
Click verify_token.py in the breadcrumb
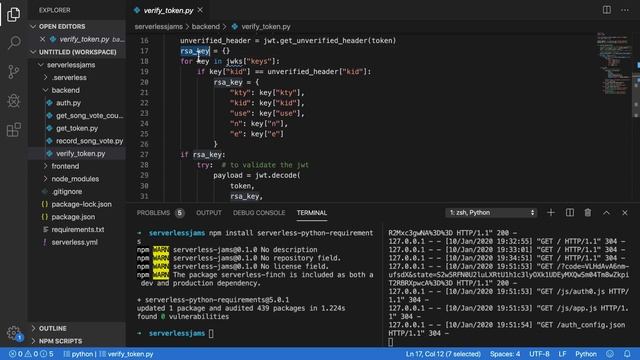click(x=266, y=27)
